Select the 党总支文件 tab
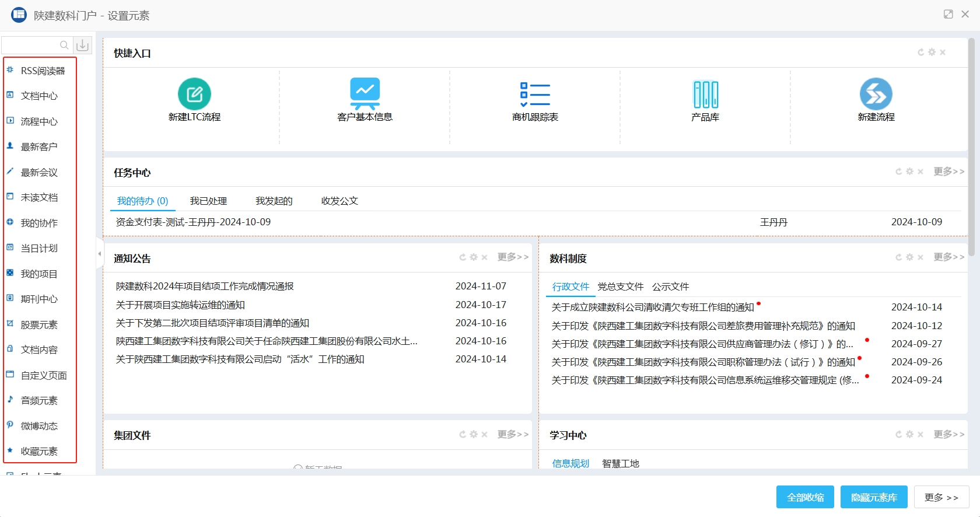The height and width of the screenshot is (517, 980). [x=620, y=287]
